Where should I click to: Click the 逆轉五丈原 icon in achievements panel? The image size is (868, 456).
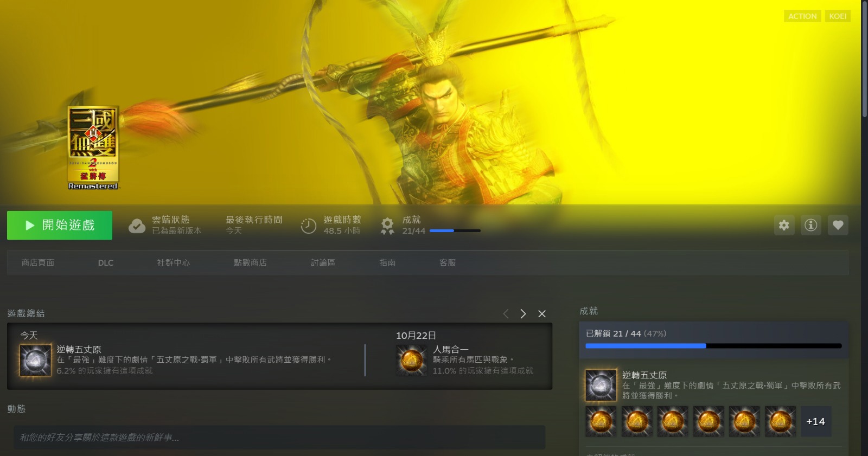[x=601, y=386]
